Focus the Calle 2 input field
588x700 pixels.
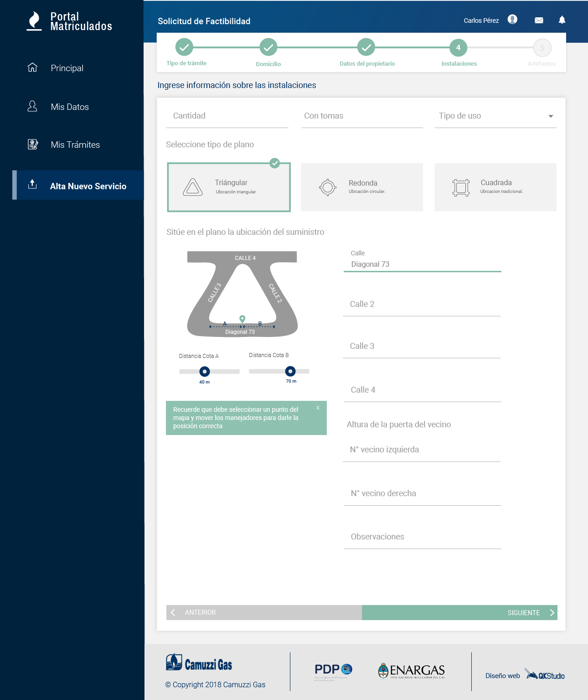[422, 305]
